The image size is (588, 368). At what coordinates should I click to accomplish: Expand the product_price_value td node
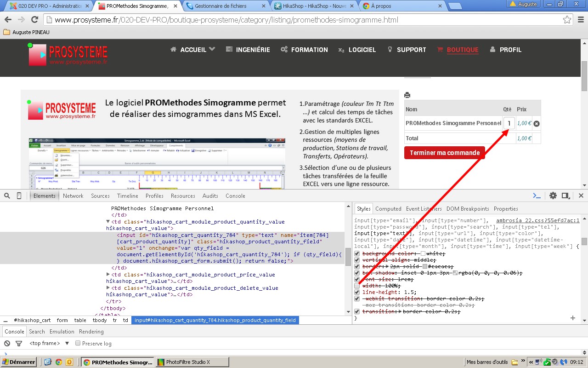tap(108, 275)
